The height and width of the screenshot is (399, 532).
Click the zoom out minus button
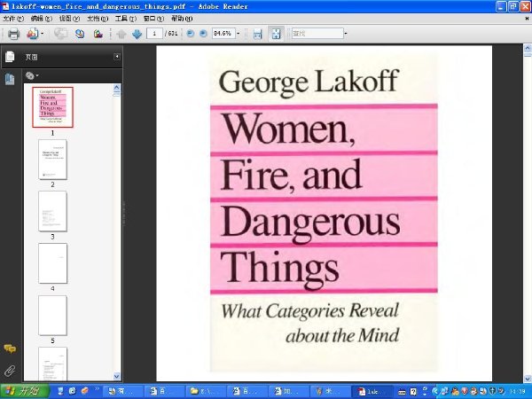point(191,34)
